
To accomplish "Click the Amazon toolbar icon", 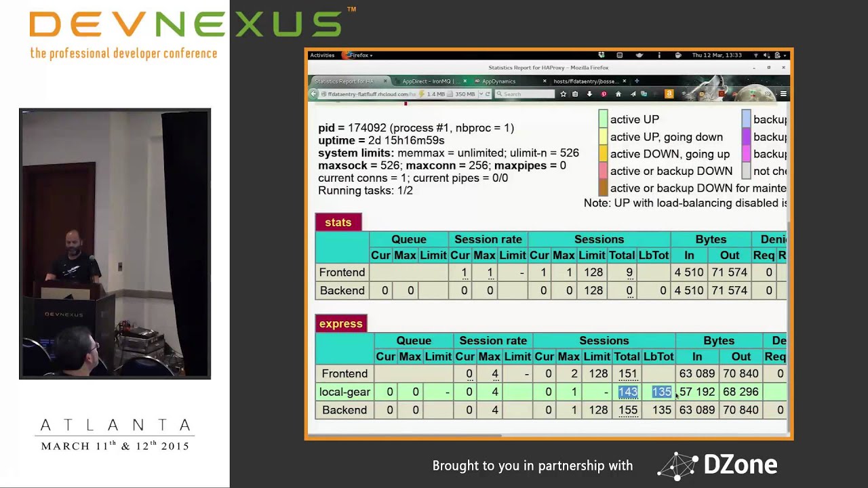I will click(x=669, y=94).
